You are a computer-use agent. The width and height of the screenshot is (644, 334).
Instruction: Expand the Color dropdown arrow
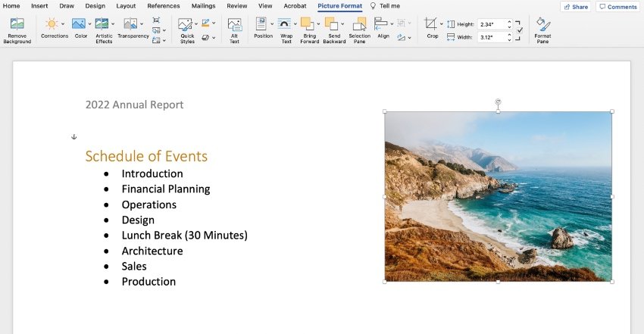[x=89, y=23]
